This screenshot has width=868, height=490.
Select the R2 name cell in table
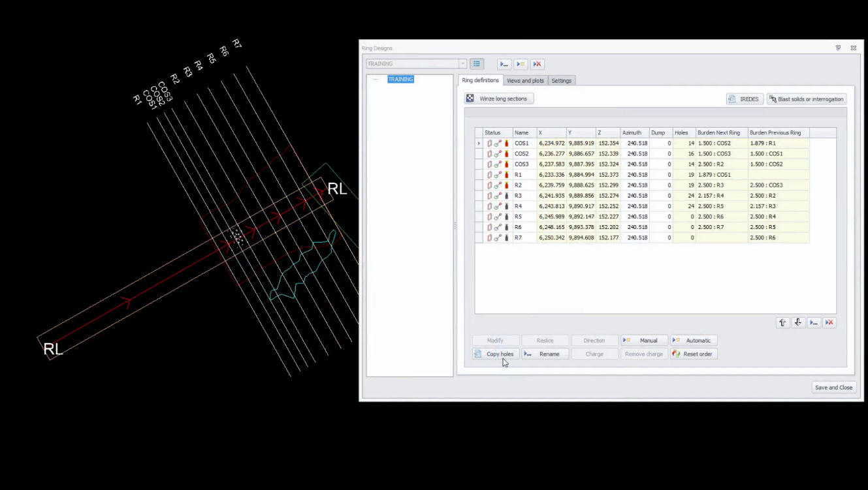524,185
